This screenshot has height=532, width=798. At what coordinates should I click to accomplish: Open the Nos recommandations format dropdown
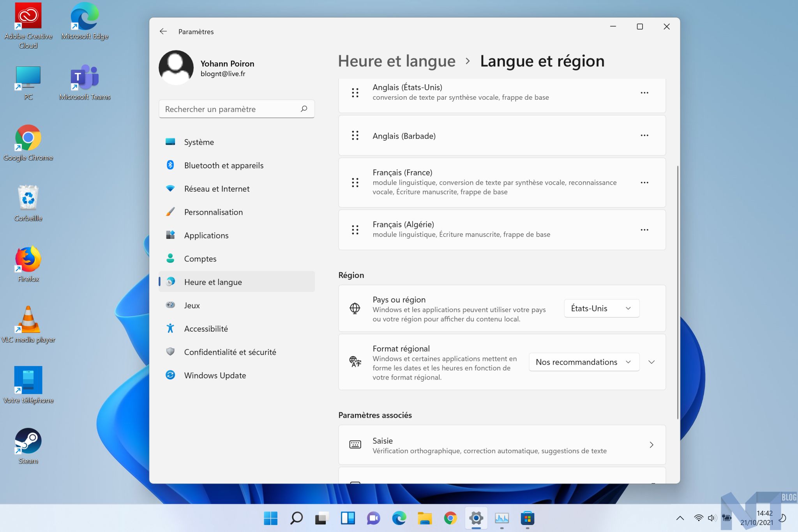[x=583, y=362]
